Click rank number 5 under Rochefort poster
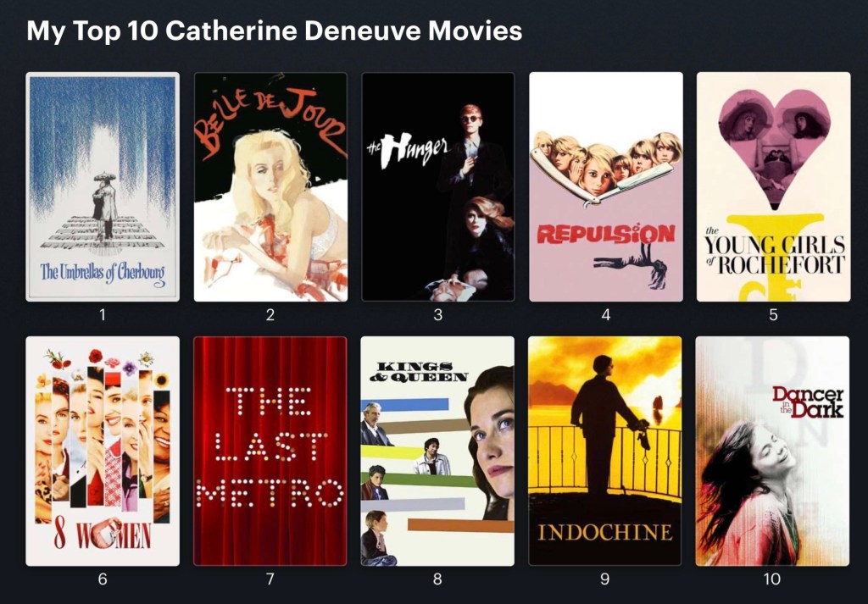The image size is (868, 604). coord(773,315)
